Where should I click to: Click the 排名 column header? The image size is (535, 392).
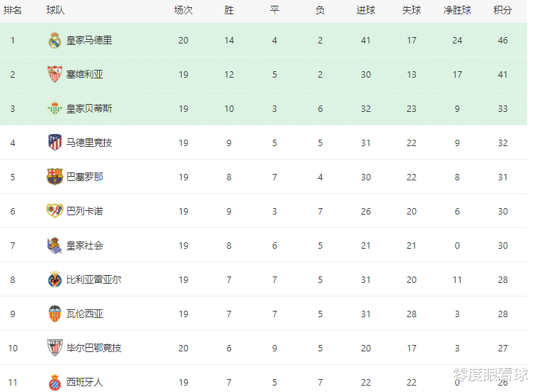point(13,10)
